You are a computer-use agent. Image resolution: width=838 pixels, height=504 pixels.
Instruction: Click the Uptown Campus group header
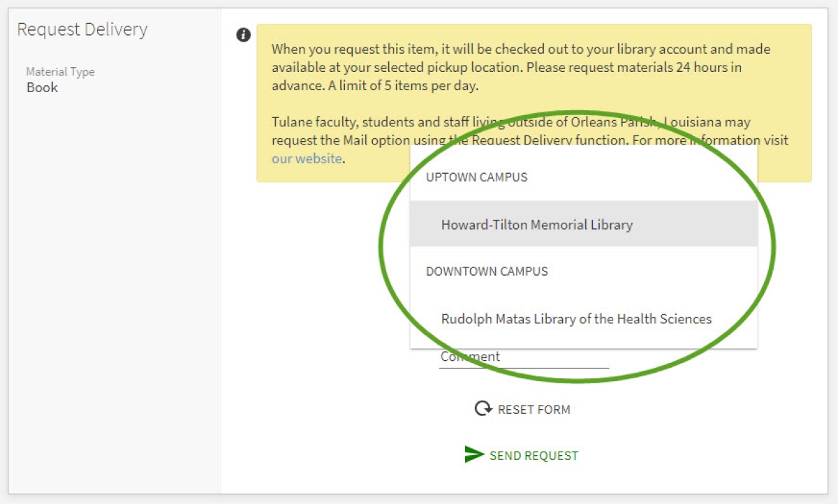[x=476, y=177]
